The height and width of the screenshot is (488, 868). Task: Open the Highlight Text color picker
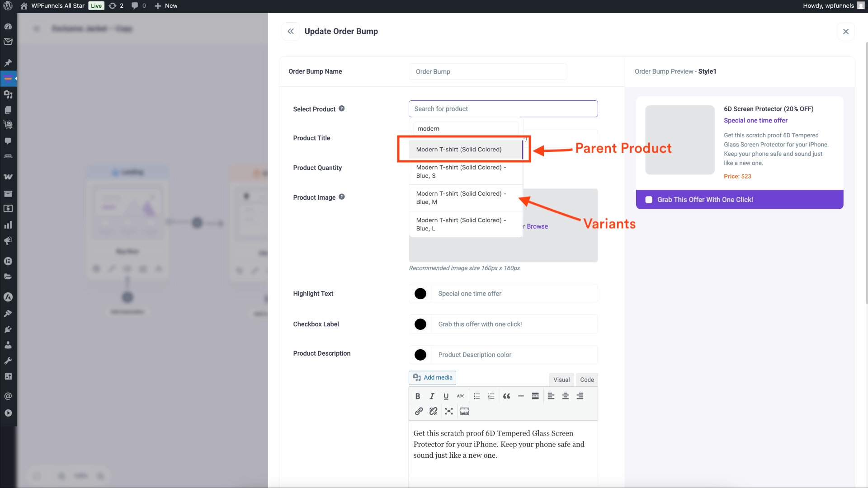420,293
